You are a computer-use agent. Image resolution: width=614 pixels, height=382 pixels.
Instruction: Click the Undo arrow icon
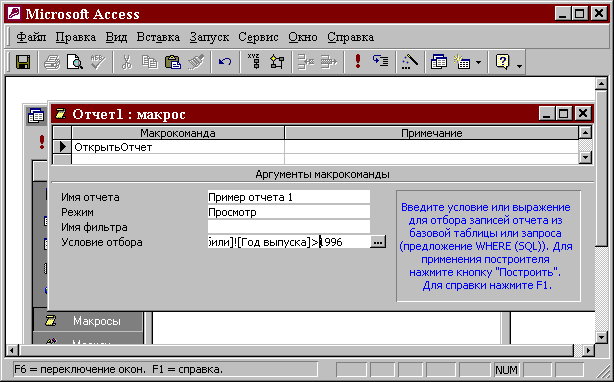coord(225,62)
